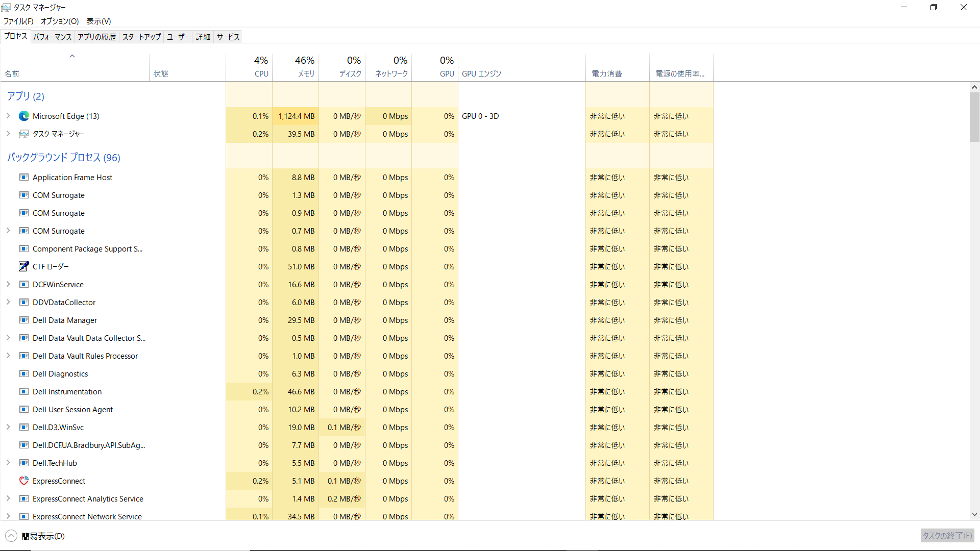Sort by the 状態 column header

pos(188,67)
